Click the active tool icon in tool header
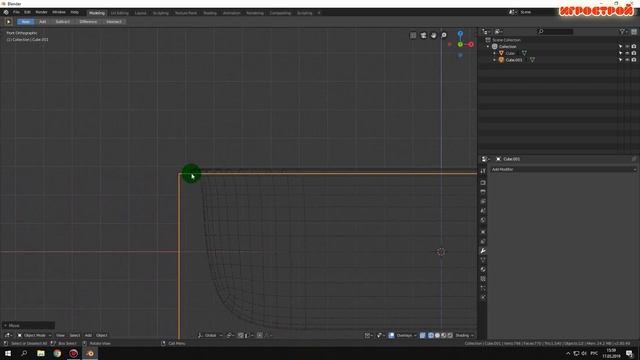Viewport: 640px width, 360px height. 8,22
